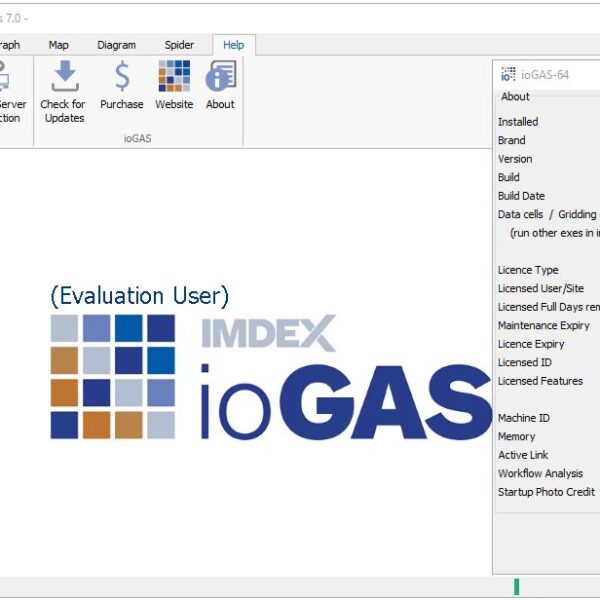Select the Licensed ID label
This screenshot has height=600, width=600.
pos(525,362)
